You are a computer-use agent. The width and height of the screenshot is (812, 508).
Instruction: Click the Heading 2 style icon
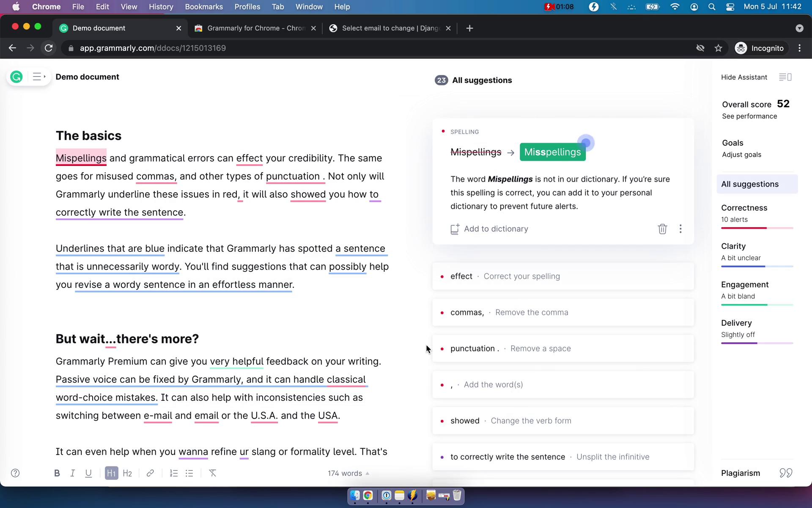127,473
